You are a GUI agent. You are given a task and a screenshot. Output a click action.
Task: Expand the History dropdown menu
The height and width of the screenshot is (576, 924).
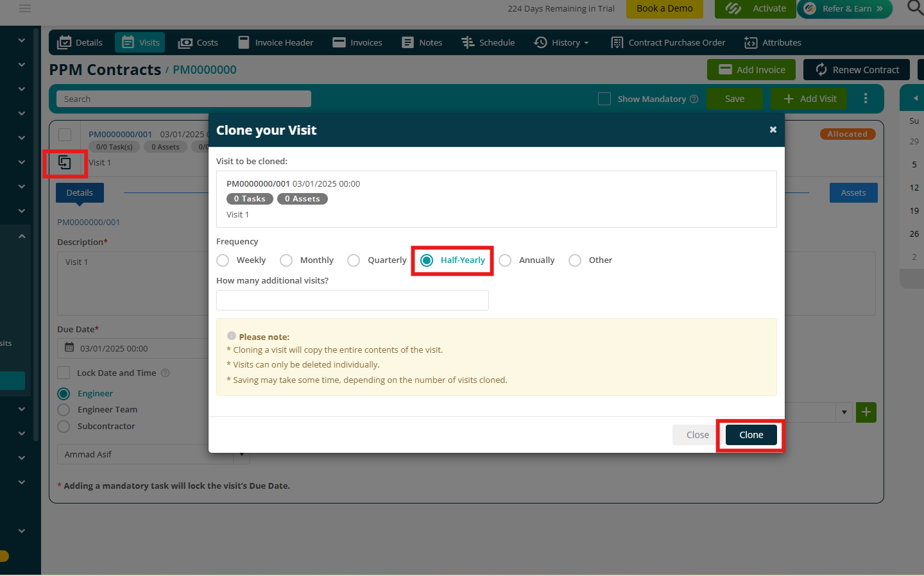click(x=561, y=42)
